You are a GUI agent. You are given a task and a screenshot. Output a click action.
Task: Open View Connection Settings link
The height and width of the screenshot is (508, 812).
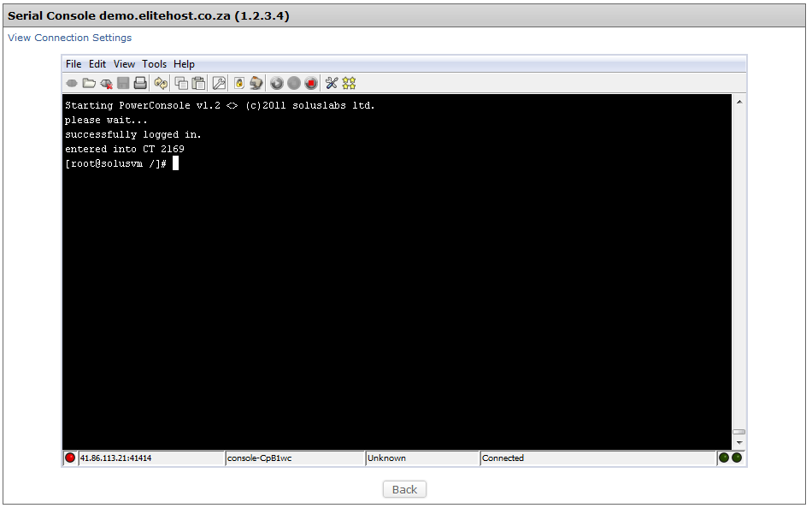pyautogui.click(x=70, y=38)
